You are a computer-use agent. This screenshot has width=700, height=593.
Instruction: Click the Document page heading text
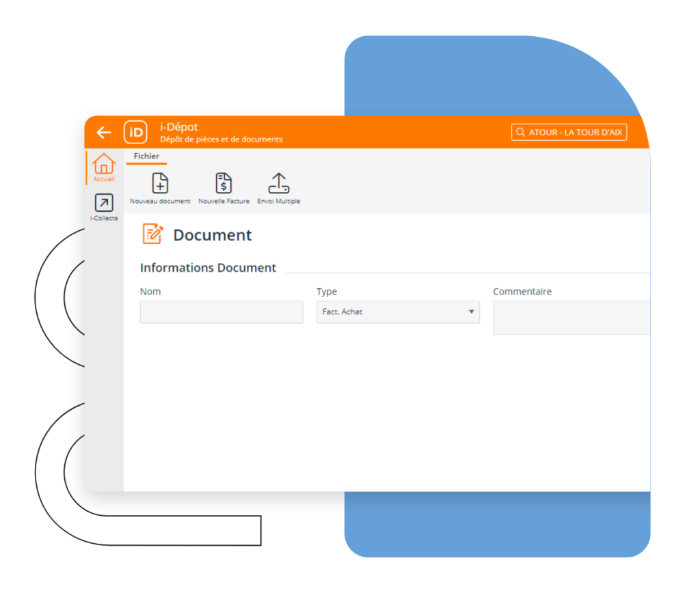(x=213, y=235)
